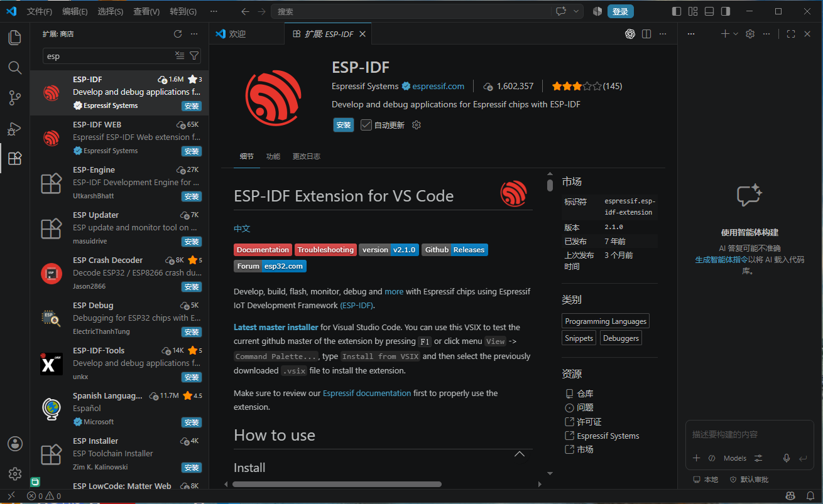Click the OpenAI logo icon in editor toolbar
This screenshot has height=504, width=823.
630,34
